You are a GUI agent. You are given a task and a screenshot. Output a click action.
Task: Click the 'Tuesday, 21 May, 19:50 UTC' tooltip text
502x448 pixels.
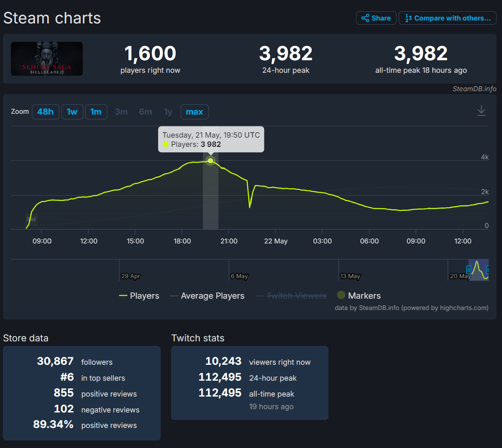tap(211, 135)
